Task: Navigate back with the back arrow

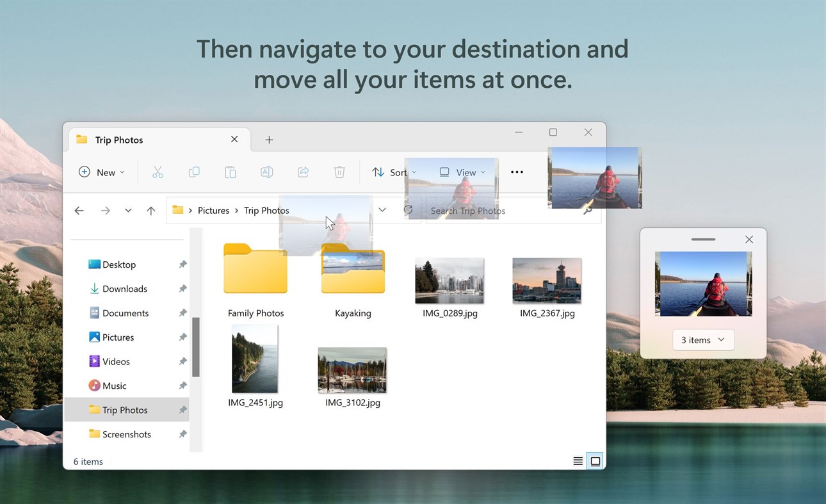Action: [x=78, y=210]
